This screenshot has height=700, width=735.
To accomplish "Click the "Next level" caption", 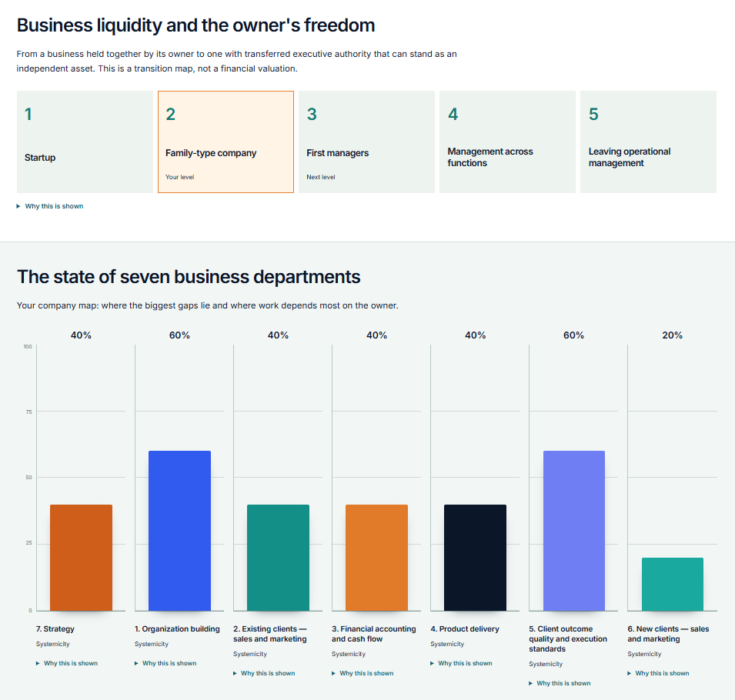I will pos(321,177).
